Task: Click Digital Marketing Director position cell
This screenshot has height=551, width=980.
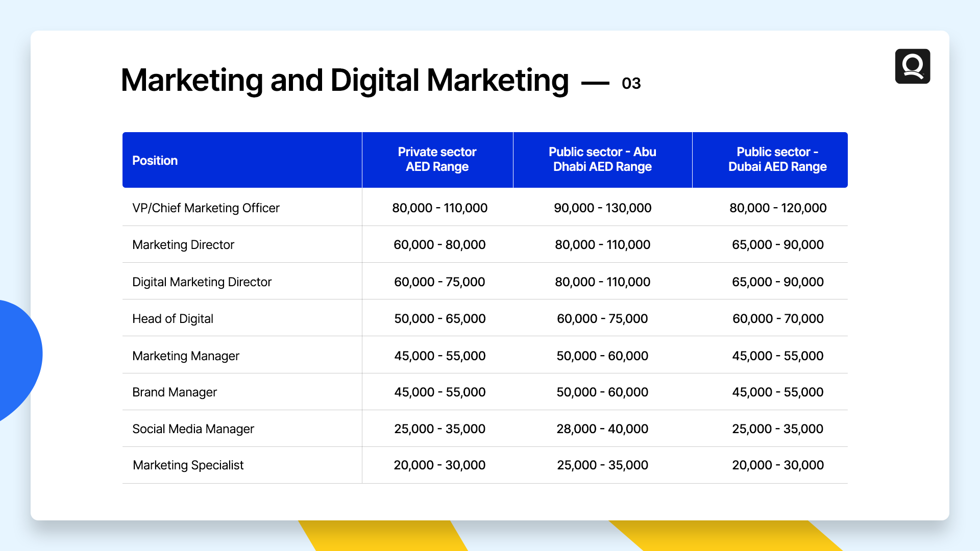Action: coord(202,282)
